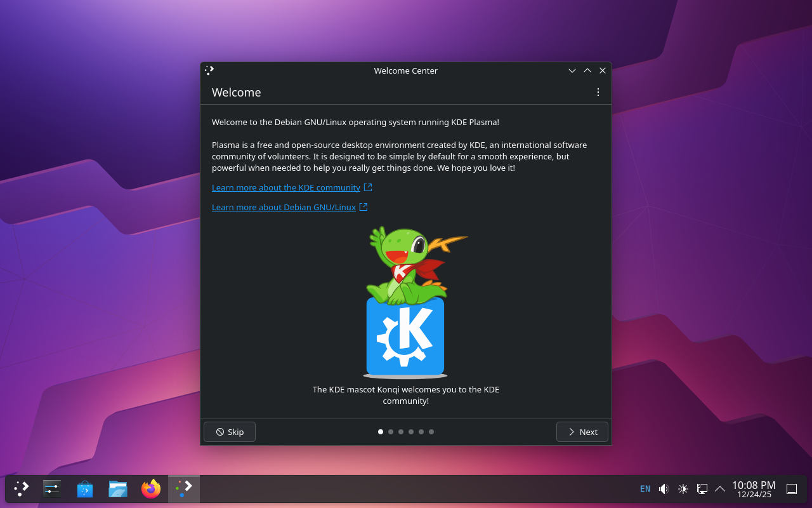Click the Show Desktop icon

click(x=792, y=489)
